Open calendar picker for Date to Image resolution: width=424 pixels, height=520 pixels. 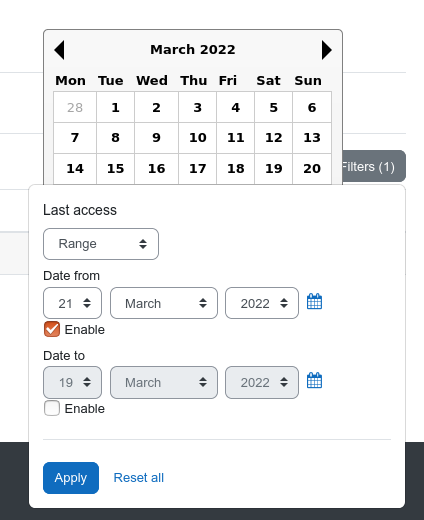[x=314, y=381]
